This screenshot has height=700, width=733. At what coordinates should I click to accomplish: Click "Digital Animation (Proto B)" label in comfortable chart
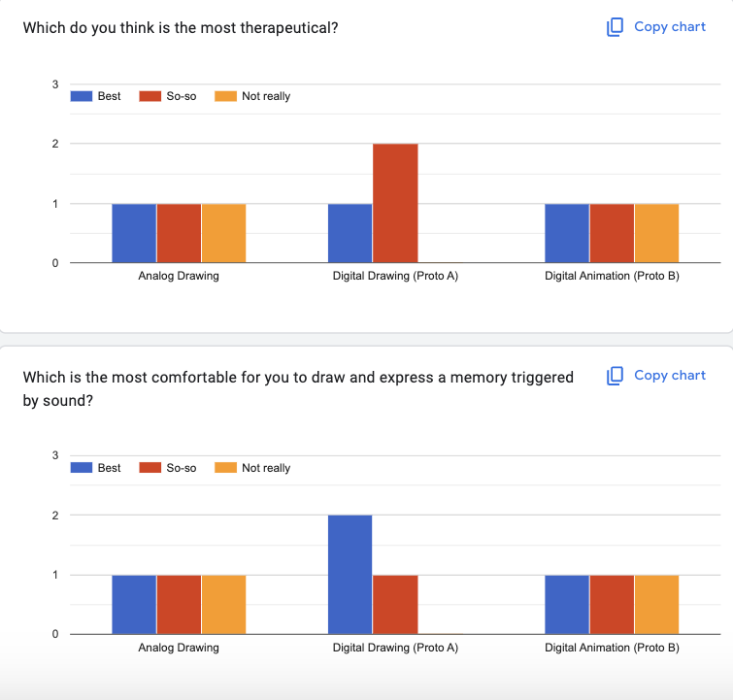click(612, 648)
